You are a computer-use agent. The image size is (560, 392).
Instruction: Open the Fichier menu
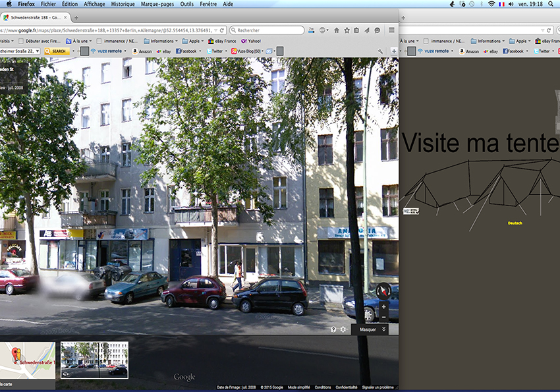point(48,4)
